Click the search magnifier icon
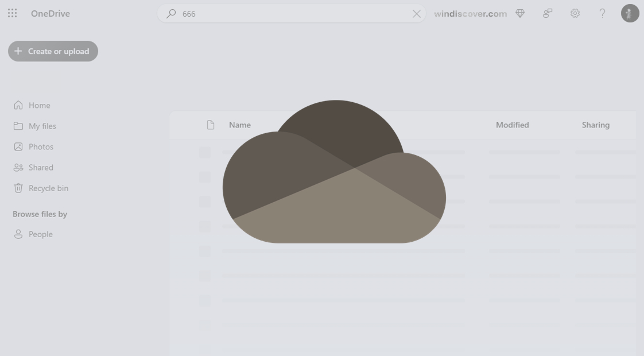Image resolution: width=644 pixels, height=356 pixels. pyautogui.click(x=171, y=14)
